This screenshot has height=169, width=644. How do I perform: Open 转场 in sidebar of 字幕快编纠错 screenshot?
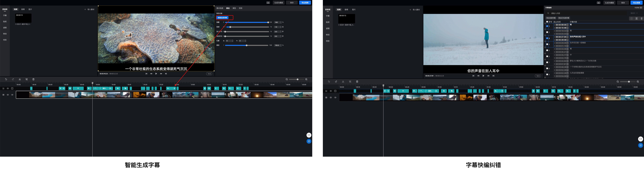coord(328,35)
